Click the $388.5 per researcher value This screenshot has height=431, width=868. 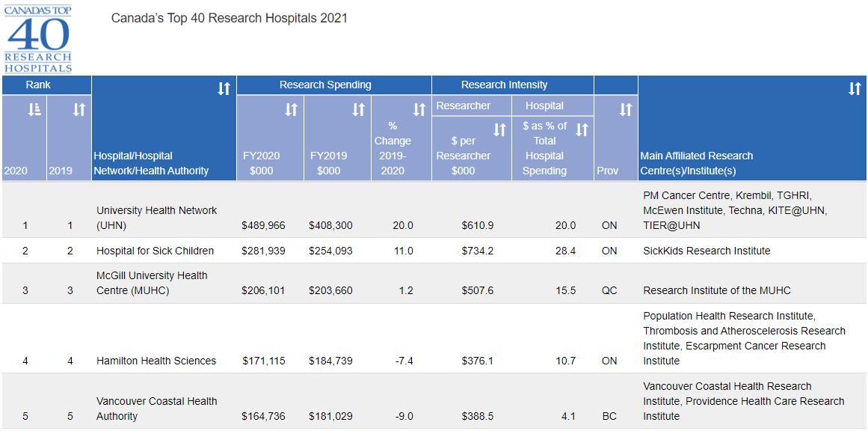(478, 416)
